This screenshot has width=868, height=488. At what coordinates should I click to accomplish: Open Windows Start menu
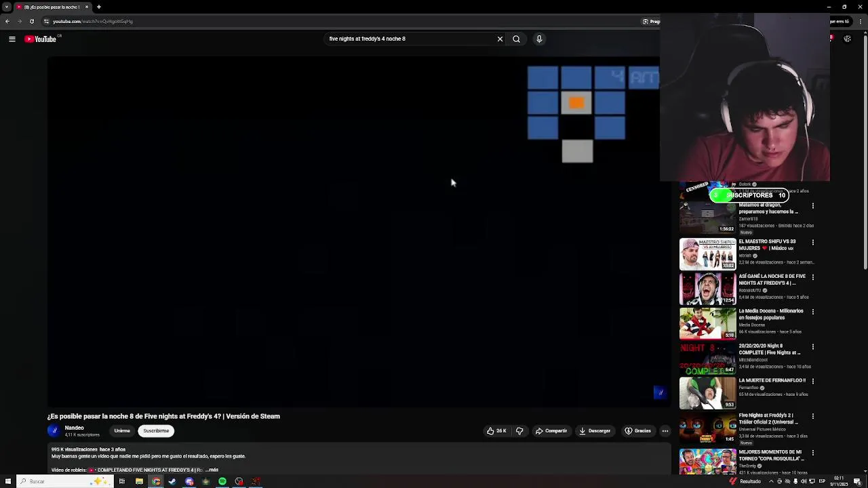pyautogui.click(x=7, y=482)
